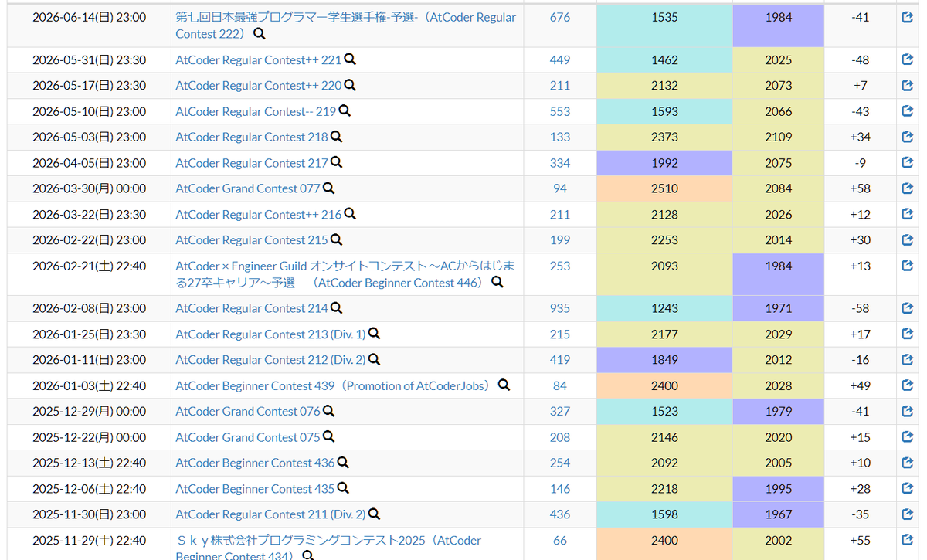Open the AtCoder Regular Contest++ 221 link
The height and width of the screenshot is (560, 927).
(259, 59)
